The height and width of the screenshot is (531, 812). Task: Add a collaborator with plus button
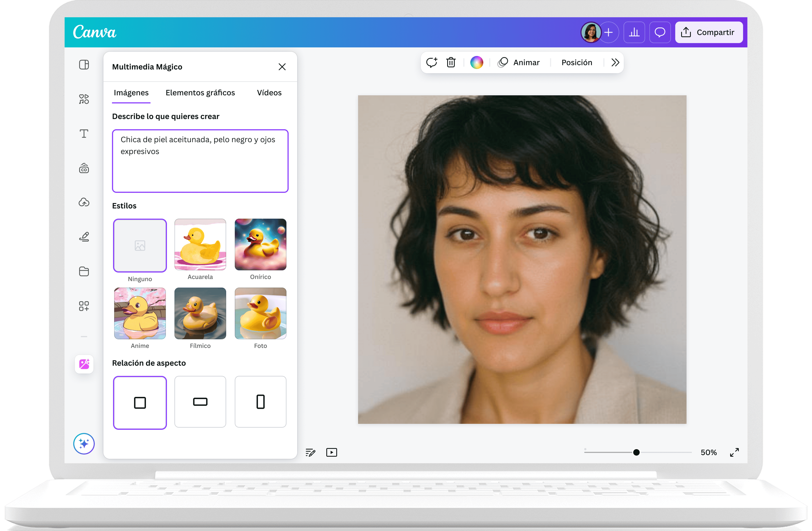click(x=609, y=32)
